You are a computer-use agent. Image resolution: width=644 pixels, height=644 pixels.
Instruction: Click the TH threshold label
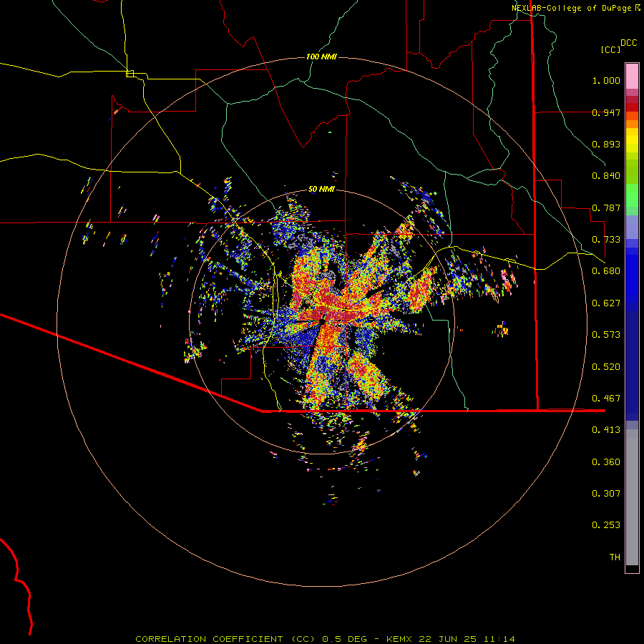(615, 557)
